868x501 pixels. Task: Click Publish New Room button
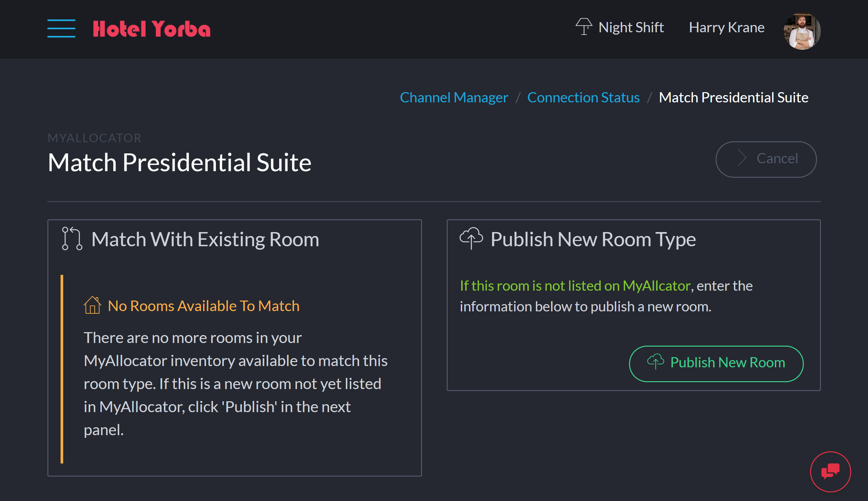[x=715, y=363]
